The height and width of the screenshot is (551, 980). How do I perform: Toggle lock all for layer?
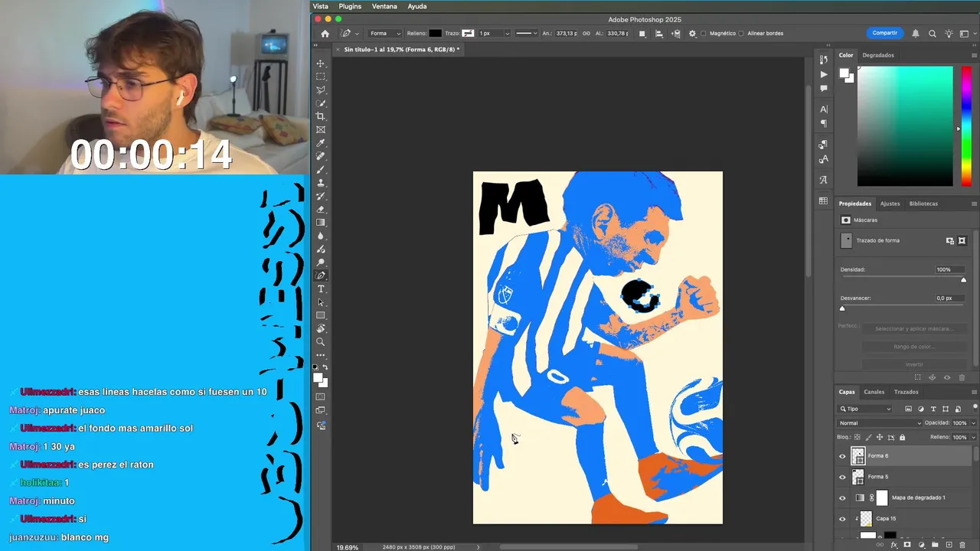pyautogui.click(x=902, y=437)
